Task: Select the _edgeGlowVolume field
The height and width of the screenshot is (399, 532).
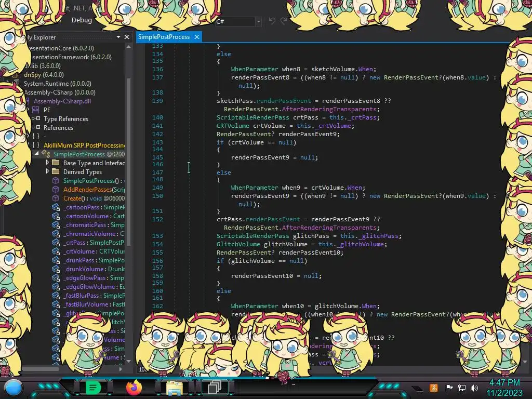Action: pyautogui.click(x=94, y=286)
